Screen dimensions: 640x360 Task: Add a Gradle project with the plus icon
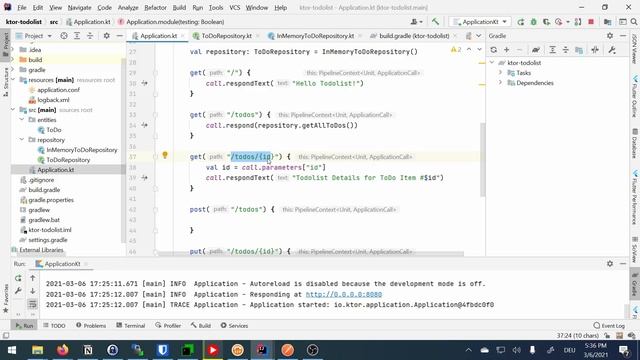pyautogui.click(x=507, y=50)
